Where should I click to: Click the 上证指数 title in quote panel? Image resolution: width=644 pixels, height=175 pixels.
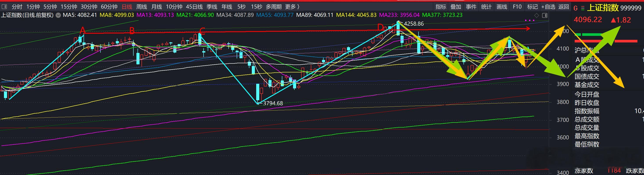click(x=603, y=8)
